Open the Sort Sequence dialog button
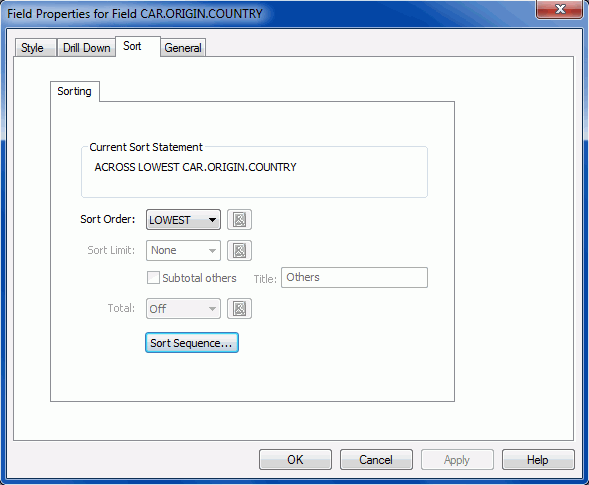Image resolution: width=589 pixels, height=485 pixels. 192,343
